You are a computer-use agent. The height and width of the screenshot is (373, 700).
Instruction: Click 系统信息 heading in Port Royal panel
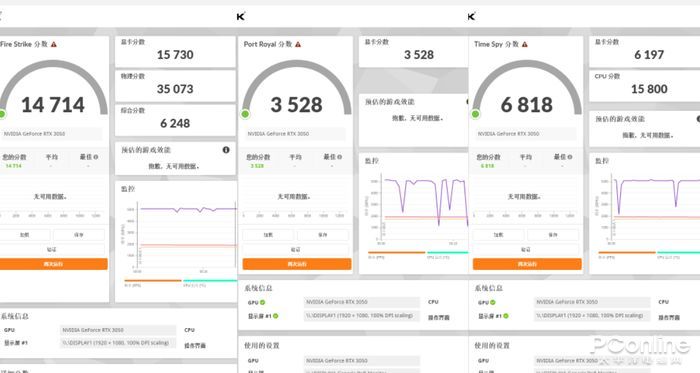(258, 288)
